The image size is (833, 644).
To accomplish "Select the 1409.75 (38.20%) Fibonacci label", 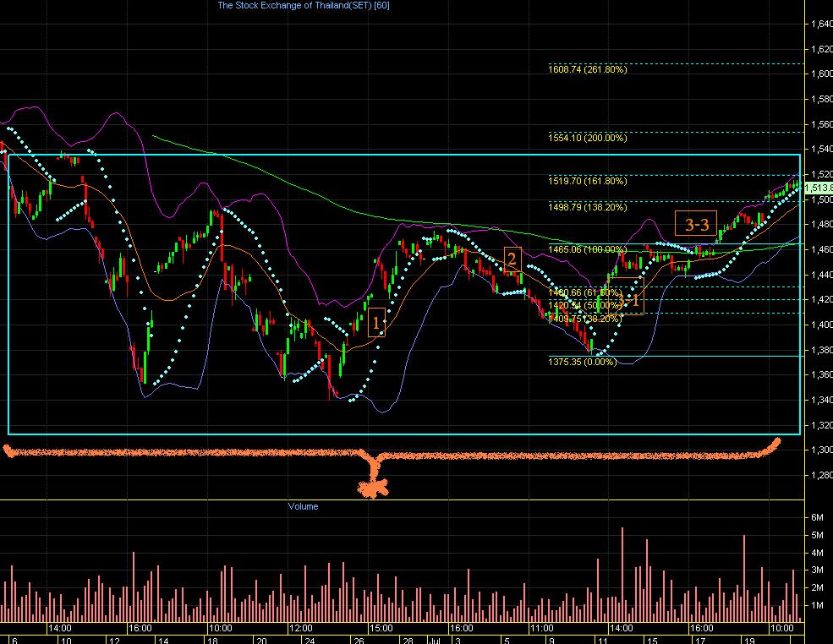I will point(585,319).
